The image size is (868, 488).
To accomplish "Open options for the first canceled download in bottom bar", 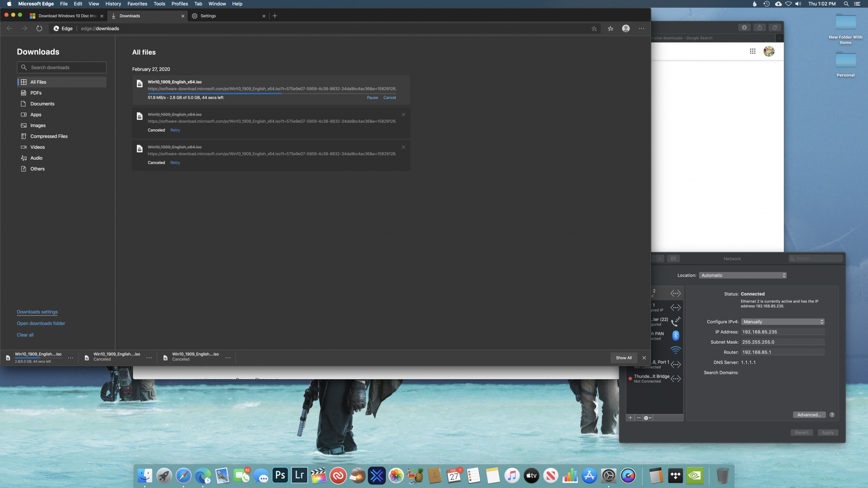I will (149, 358).
